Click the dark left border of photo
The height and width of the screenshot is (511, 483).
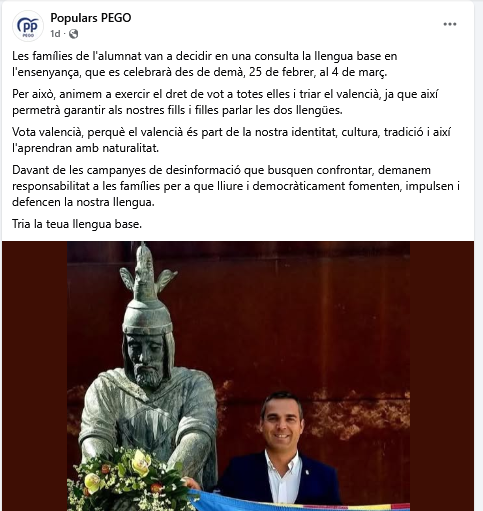[35, 376]
